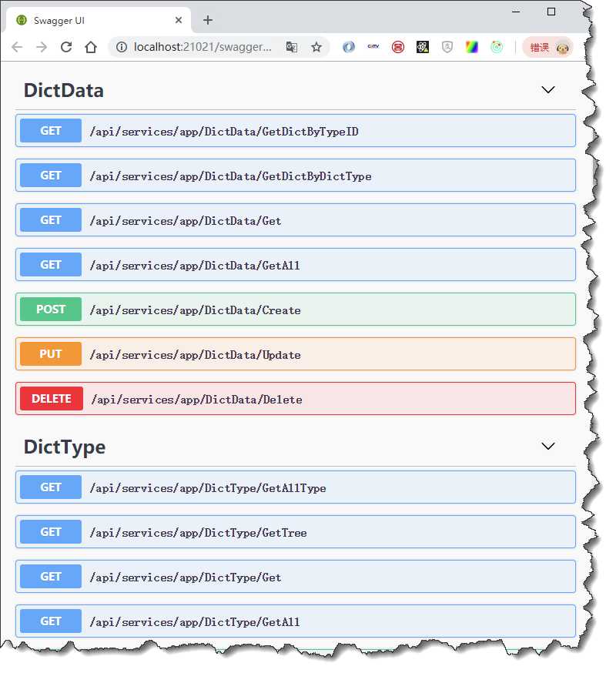Viewport: 616px width, 673px height.
Task: Go to the browser home page
Action: (x=91, y=47)
